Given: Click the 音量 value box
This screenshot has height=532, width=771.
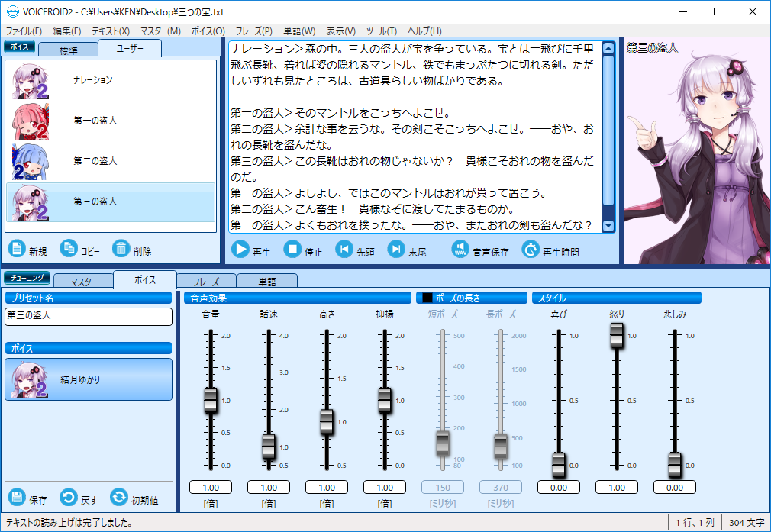Looking at the screenshot, I should [211, 487].
